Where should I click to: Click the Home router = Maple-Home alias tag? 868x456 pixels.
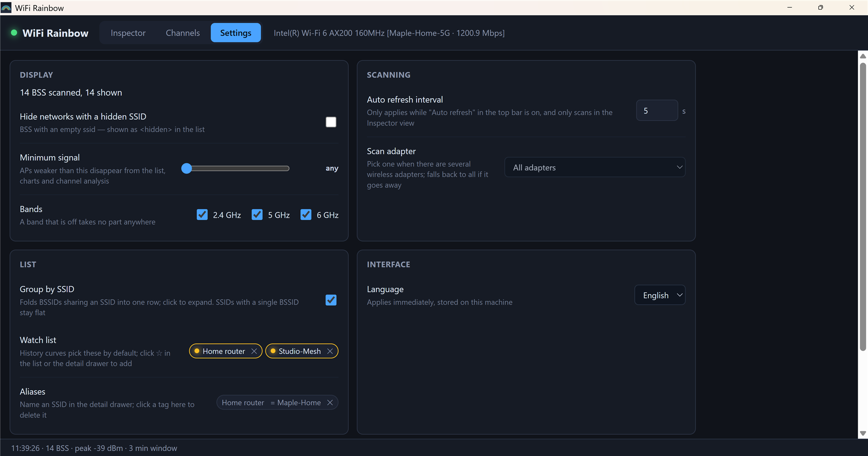point(277,403)
